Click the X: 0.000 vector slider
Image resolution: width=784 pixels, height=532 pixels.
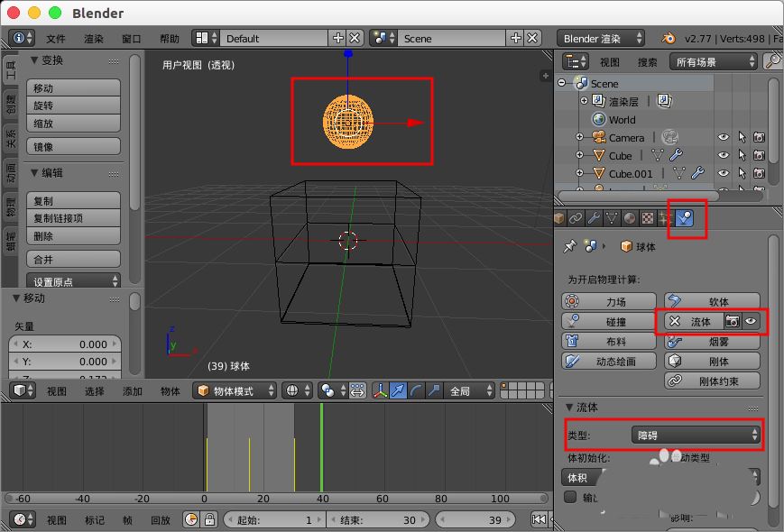point(65,343)
